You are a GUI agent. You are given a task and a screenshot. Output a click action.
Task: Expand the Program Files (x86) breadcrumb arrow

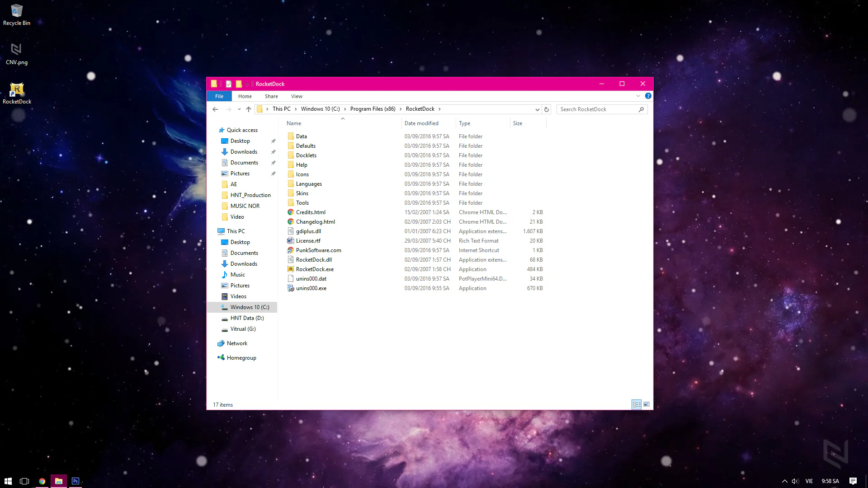coord(401,109)
